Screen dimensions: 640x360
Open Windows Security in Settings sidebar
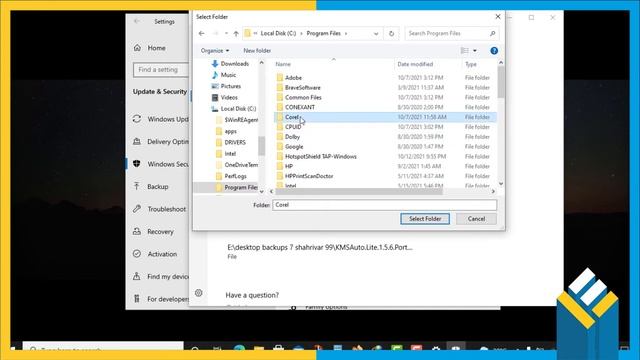coord(160,164)
